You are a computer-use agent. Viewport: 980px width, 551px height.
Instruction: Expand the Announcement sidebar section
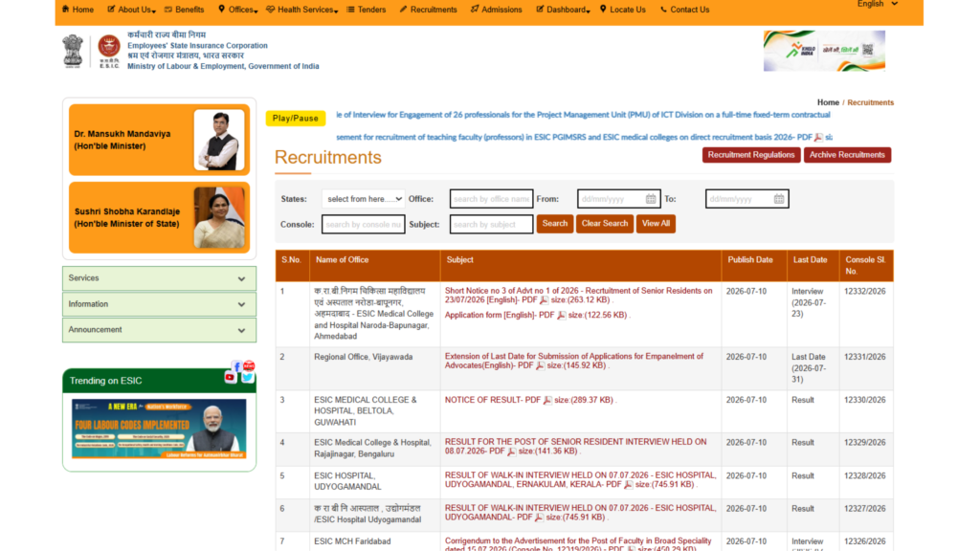(160, 330)
